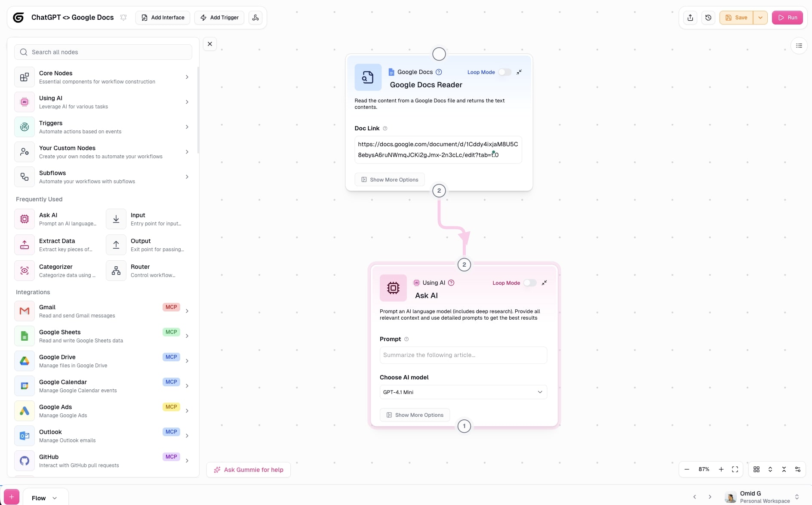Open the Personal Workspace account menu
Viewport: 812px width, 505px height.
(766, 497)
